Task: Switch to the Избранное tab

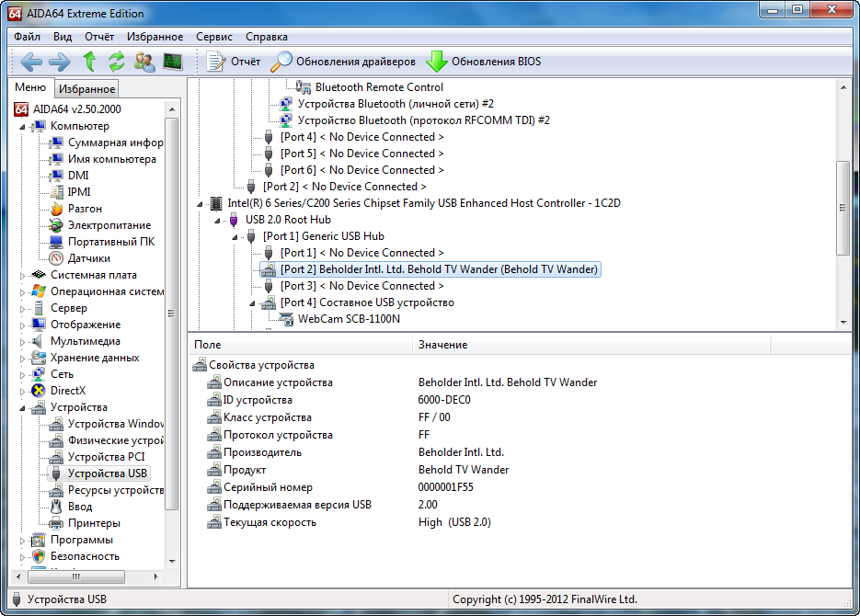Action: click(86, 89)
